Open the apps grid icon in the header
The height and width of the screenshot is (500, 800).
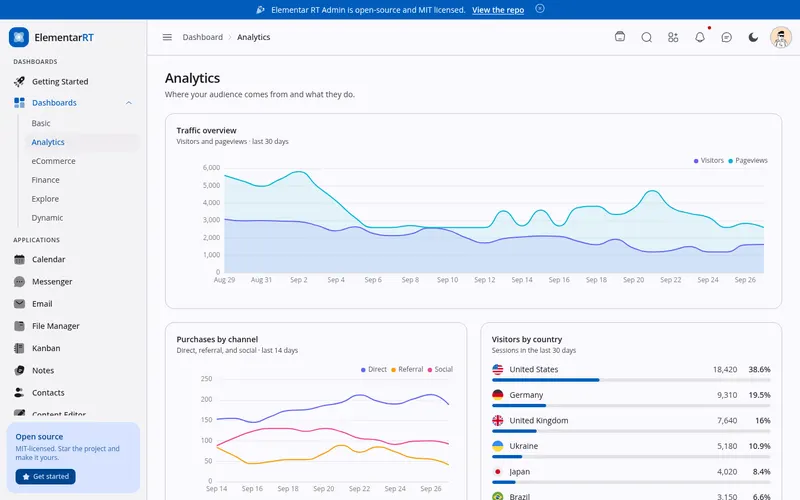tap(673, 37)
